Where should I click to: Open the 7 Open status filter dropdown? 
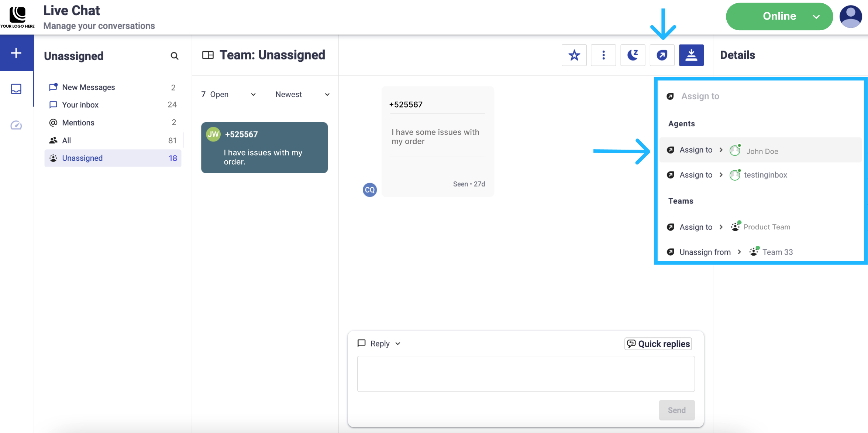click(x=228, y=95)
